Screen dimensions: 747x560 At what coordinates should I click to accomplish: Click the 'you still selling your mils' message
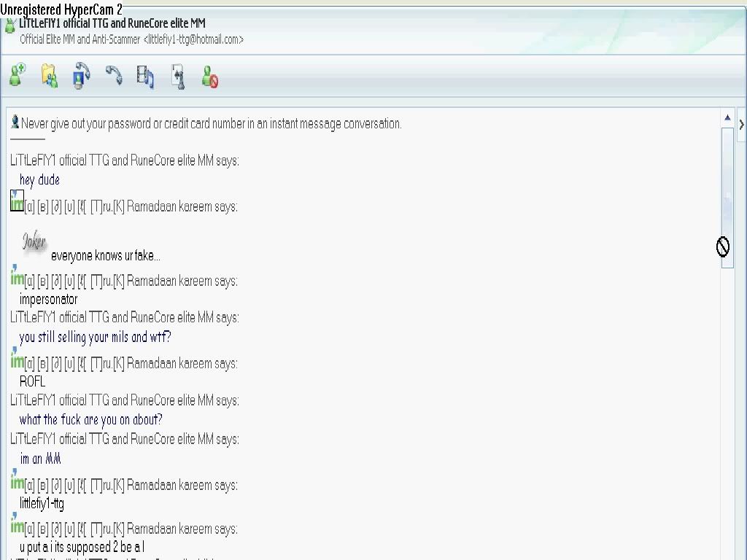coord(95,337)
